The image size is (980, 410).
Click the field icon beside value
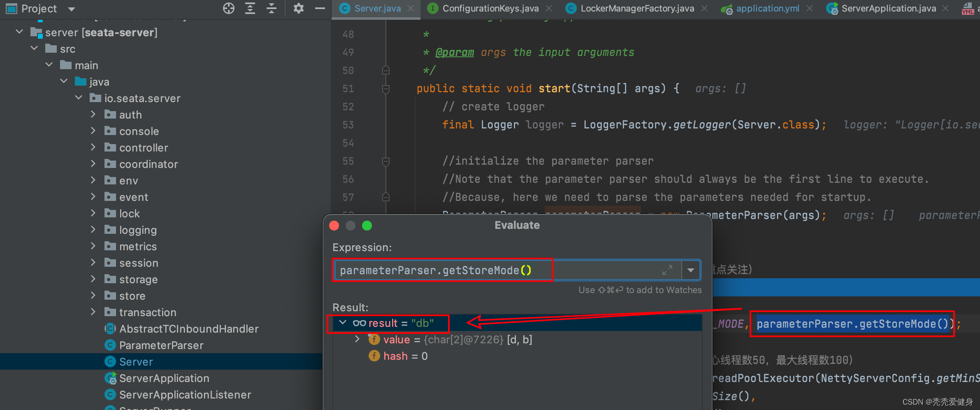pyautogui.click(x=374, y=339)
